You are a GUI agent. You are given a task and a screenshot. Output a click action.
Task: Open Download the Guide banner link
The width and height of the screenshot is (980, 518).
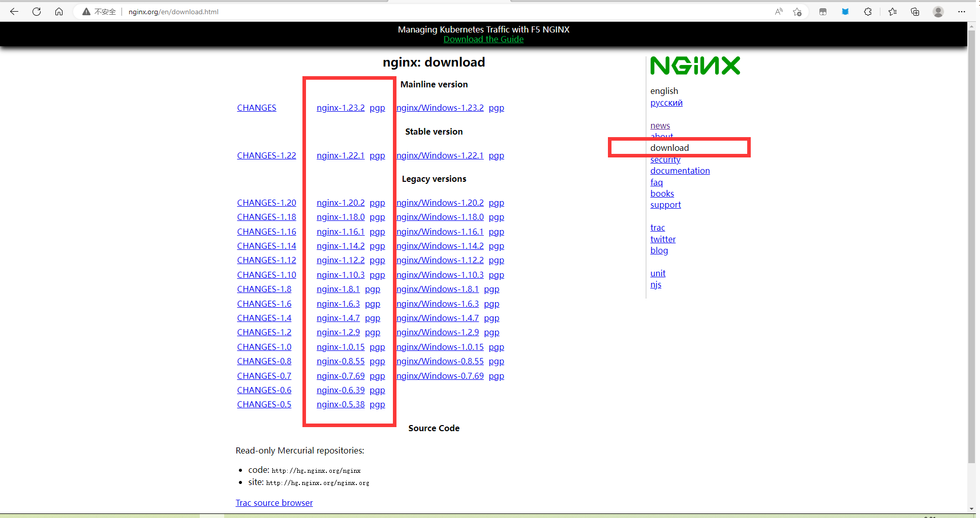(483, 39)
